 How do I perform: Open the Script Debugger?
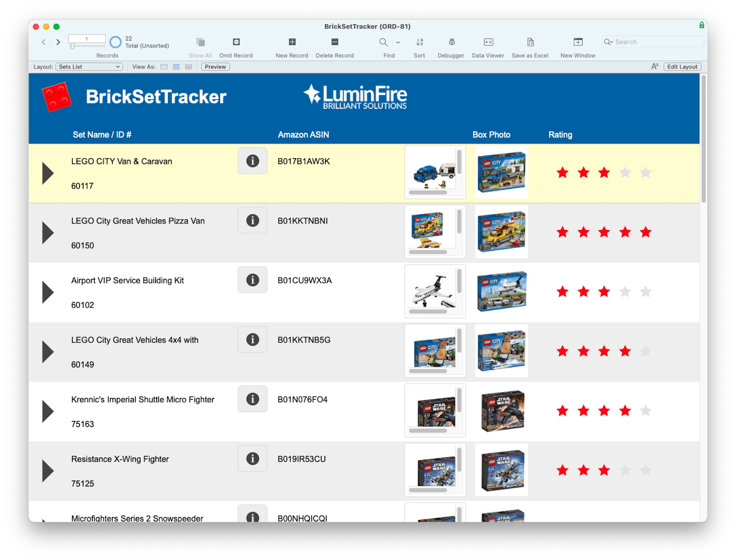450,42
